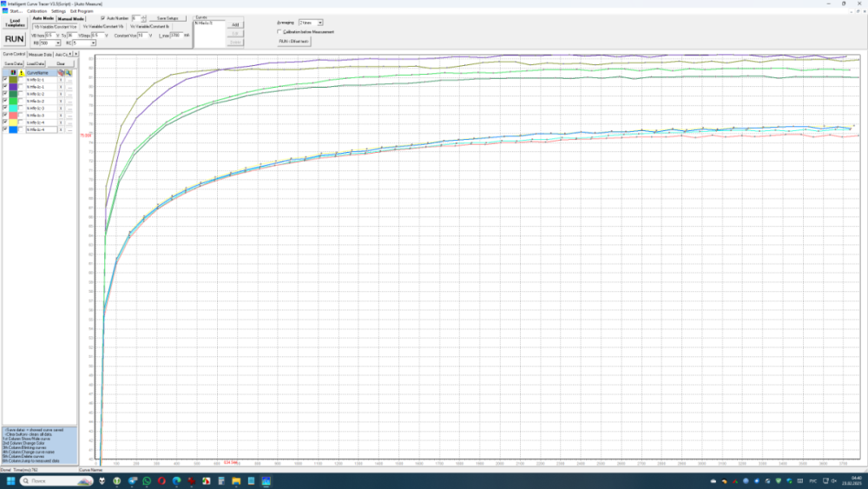Click the ellipsis button on the purple curve row
The image size is (868, 489).
coord(69,87)
